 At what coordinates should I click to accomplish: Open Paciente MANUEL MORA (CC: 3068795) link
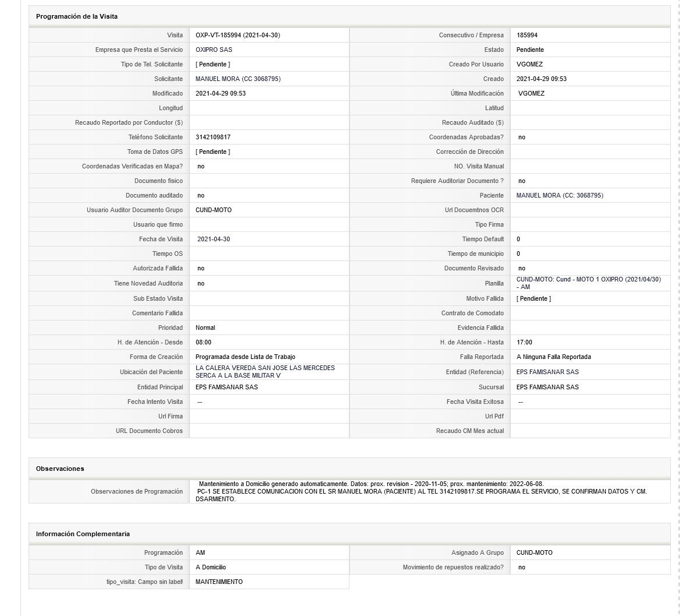559,195
